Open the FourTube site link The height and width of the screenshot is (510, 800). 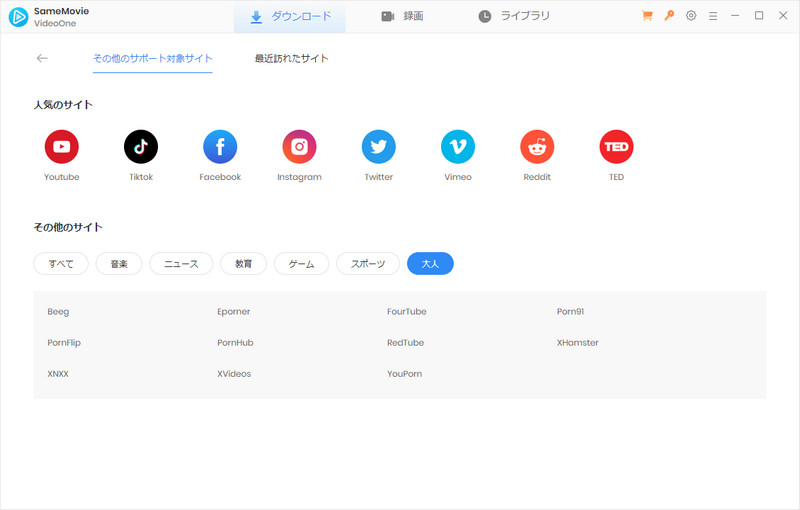click(407, 312)
